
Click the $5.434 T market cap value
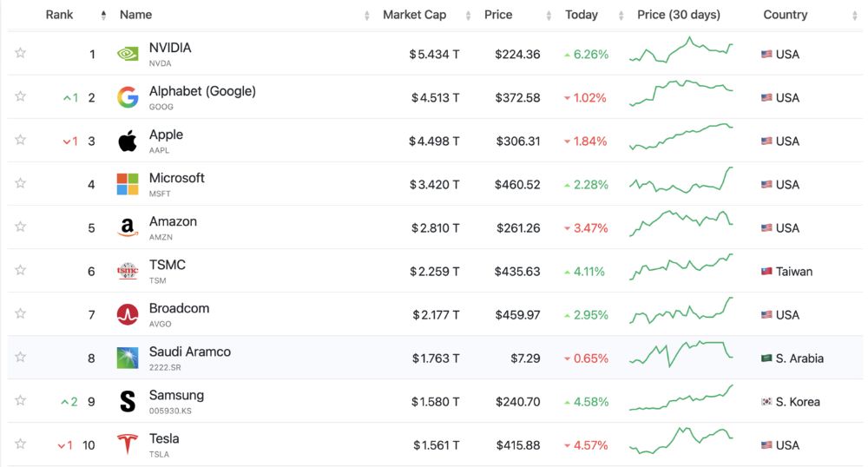point(434,54)
